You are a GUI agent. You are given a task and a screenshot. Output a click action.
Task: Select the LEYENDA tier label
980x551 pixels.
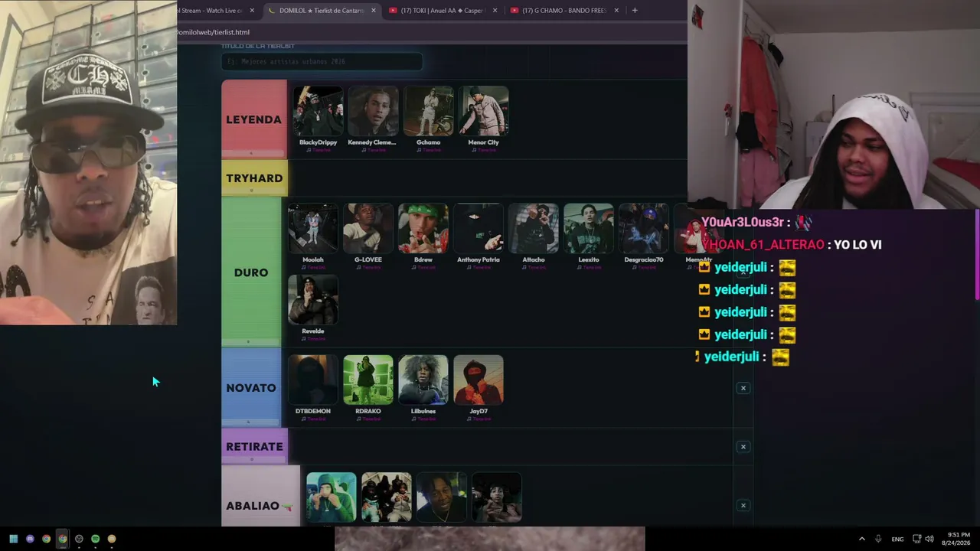pos(254,119)
